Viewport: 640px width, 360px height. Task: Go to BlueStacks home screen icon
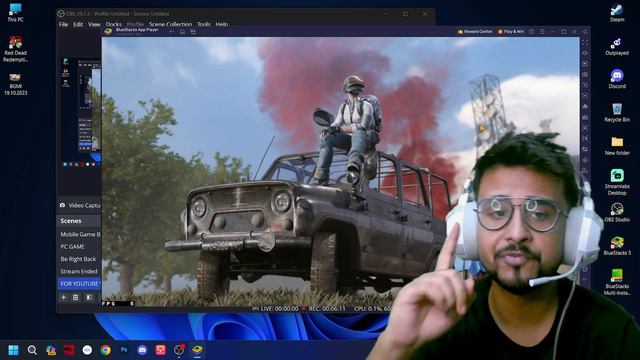tap(182, 31)
